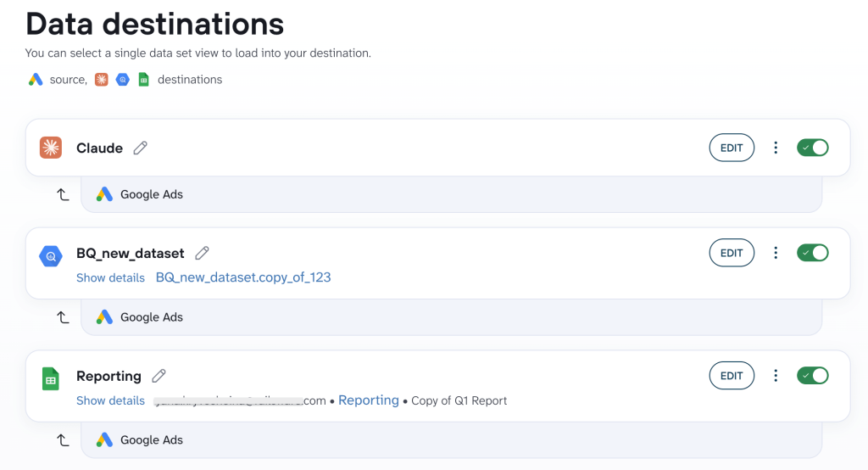Click Google Ads icon under Claude destination

coord(104,194)
